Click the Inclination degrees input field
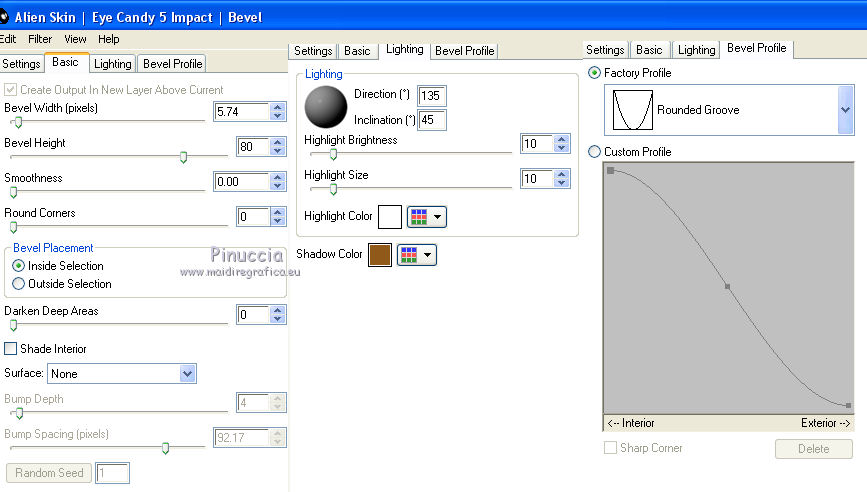 (431, 120)
